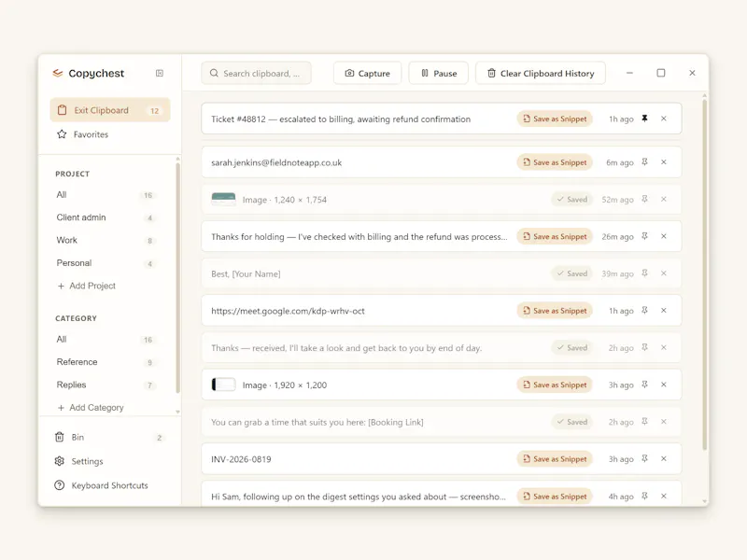Delete the Ticket #48812 entry
The image size is (747, 560).
664,119
